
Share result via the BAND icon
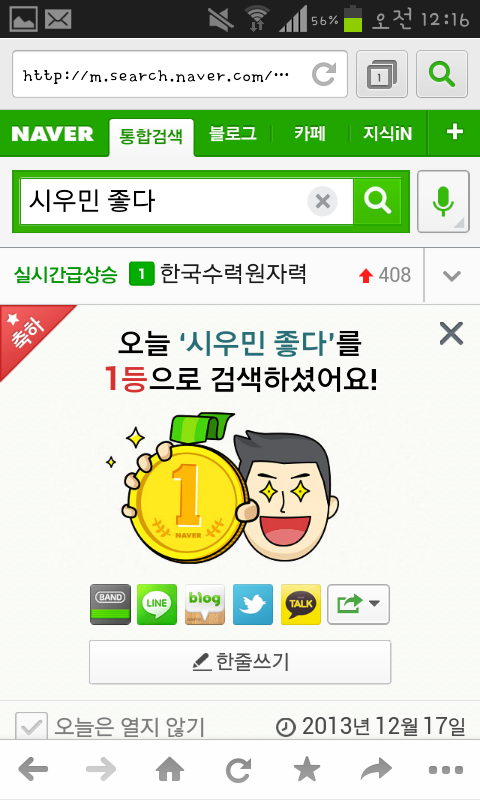point(110,604)
